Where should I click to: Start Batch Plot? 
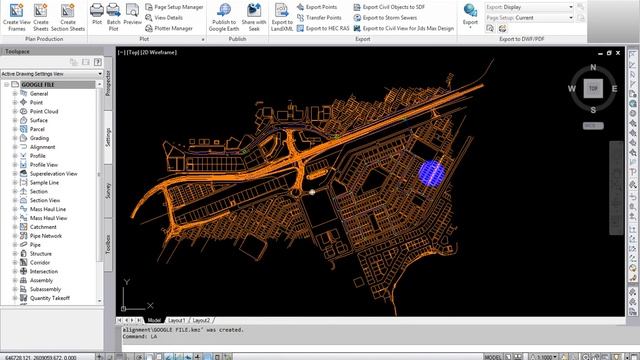click(x=113, y=17)
